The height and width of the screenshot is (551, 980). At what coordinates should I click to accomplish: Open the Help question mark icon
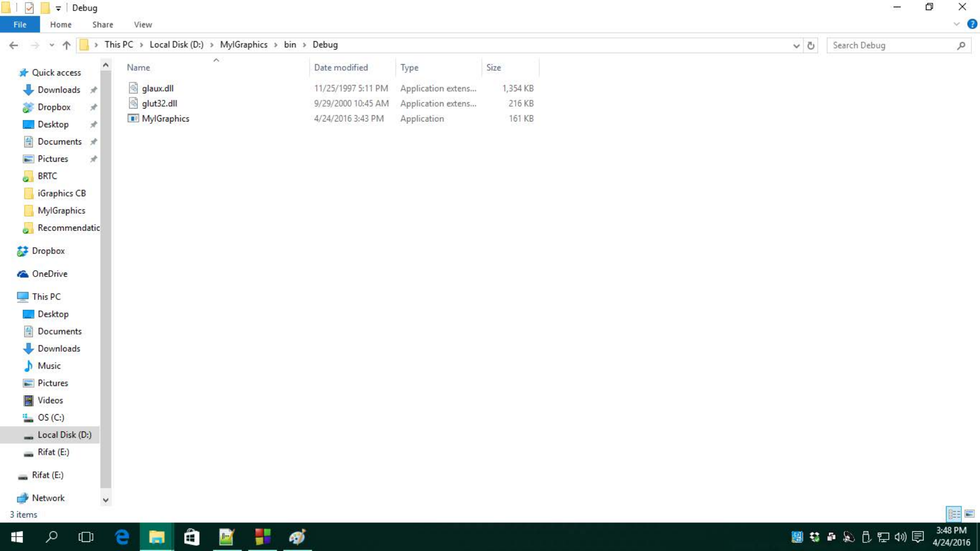(972, 24)
